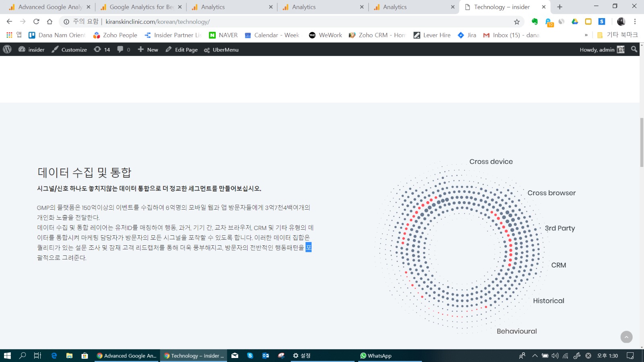Screen dimensions: 644x362
Task: Open the WordPress logo menu
Action: coord(7,49)
